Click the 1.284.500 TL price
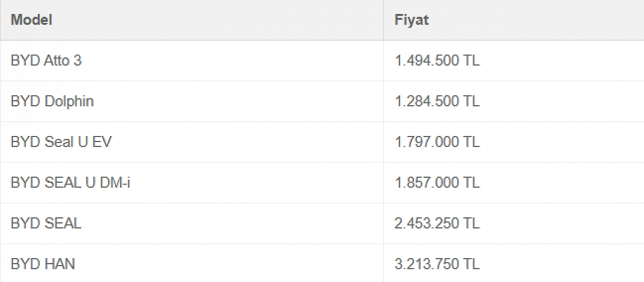644x282 pixels. [x=437, y=102]
